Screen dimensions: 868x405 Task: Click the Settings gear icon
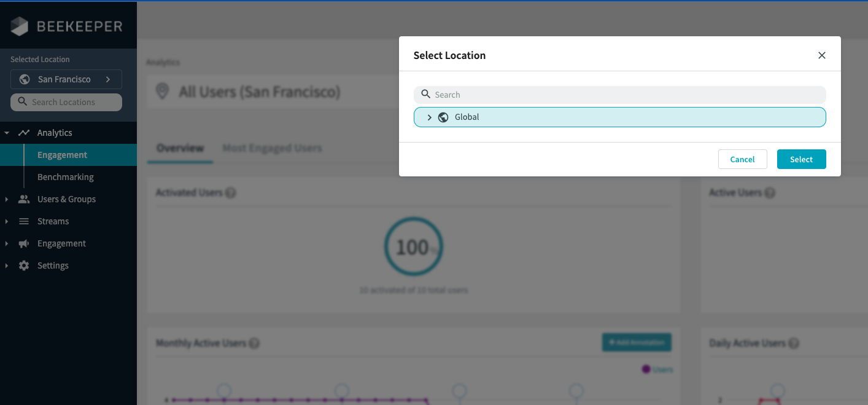[x=24, y=265]
